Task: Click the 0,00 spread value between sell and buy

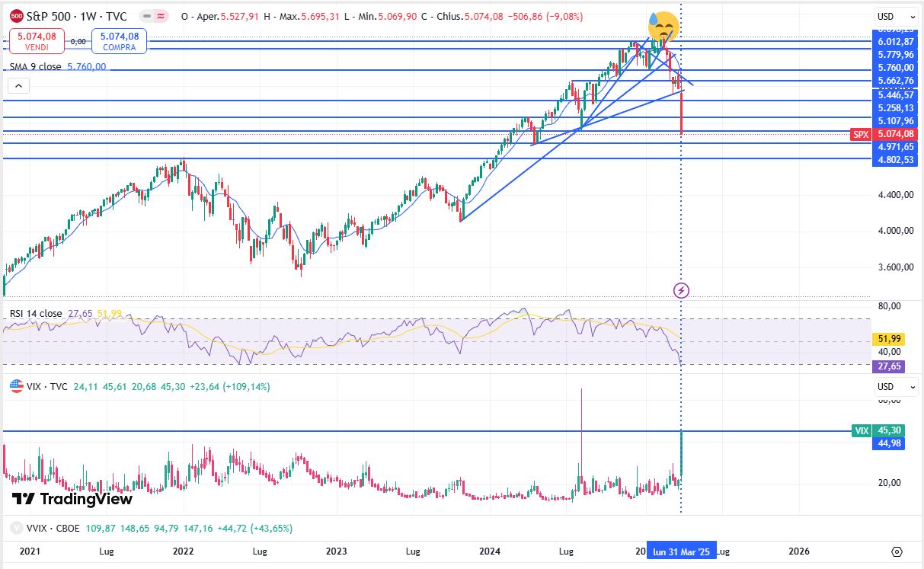Action: point(78,43)
